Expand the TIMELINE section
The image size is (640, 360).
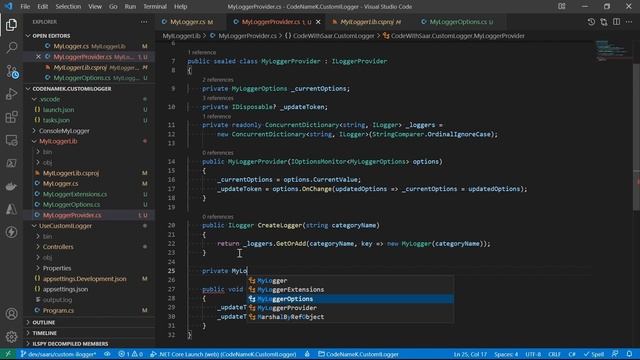(89, 333)
